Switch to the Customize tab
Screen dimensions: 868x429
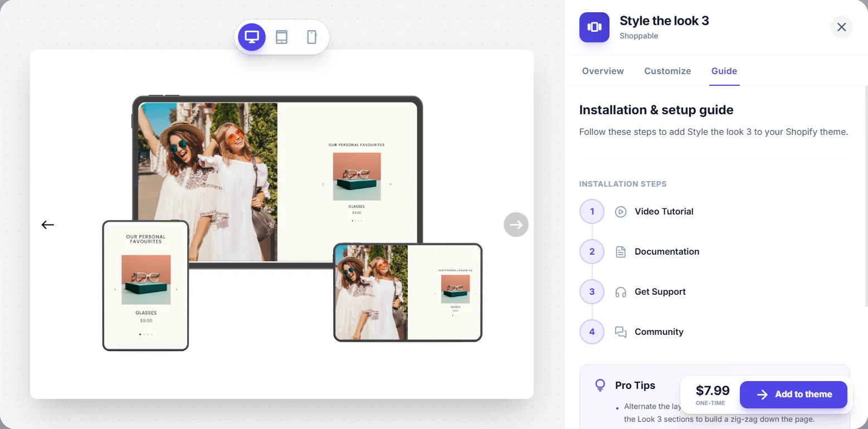click(667, 71)
